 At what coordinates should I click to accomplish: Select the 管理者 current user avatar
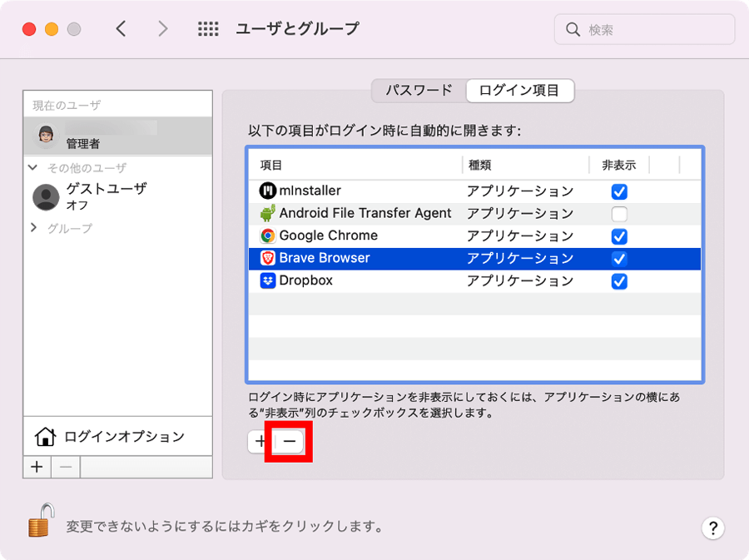pos(46,135)
